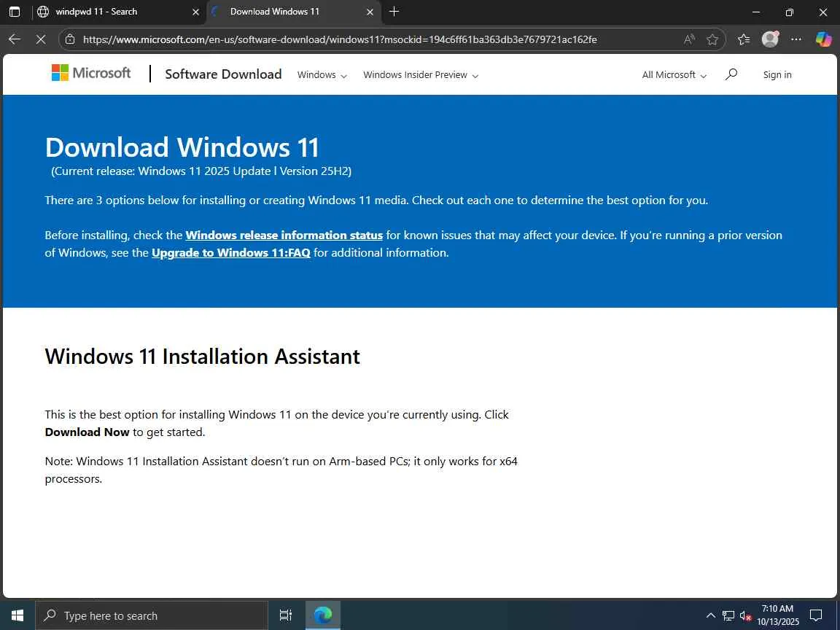Close the windpwd 11 - Search tab
Image resolution: width=840 pixels, height=630 pixels.
[x=195, y=12]
